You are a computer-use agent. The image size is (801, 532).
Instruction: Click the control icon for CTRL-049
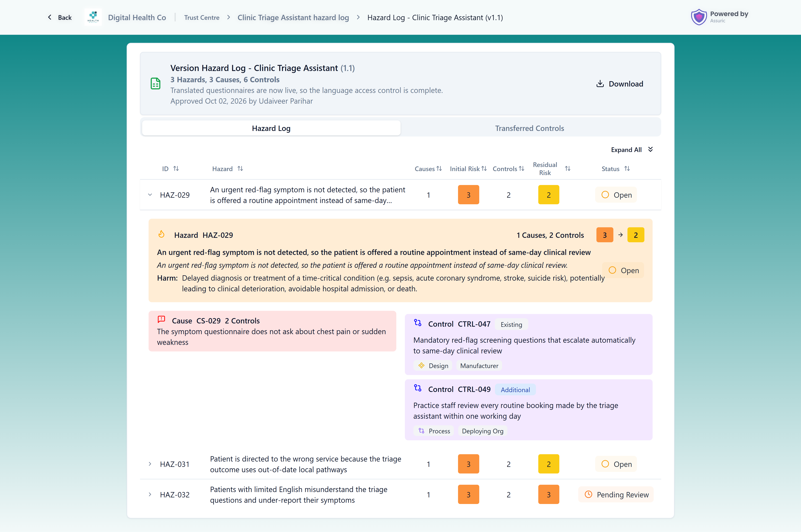coord(418,388)
